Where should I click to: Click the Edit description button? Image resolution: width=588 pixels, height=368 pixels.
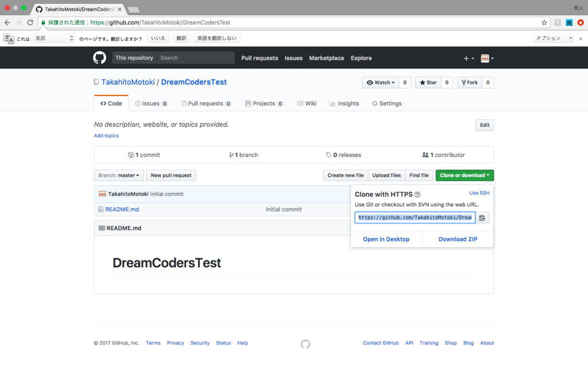(x=485, y=125)
